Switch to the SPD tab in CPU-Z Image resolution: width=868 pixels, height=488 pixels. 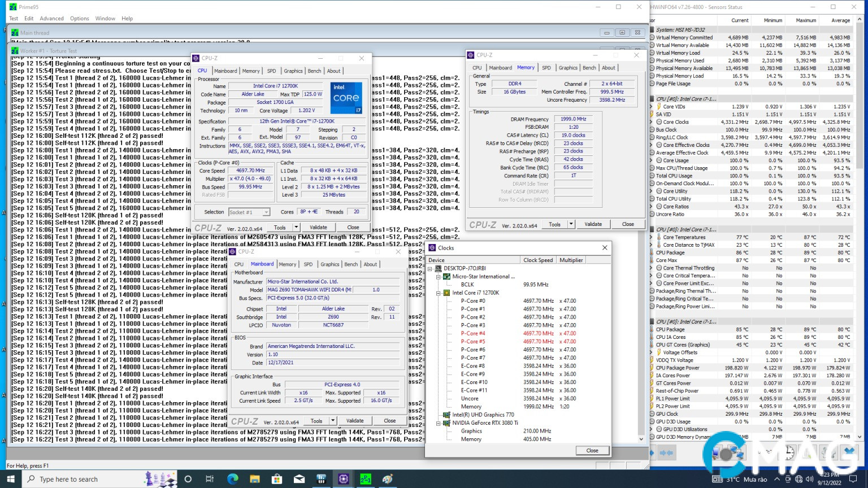(x=272, y=71)
